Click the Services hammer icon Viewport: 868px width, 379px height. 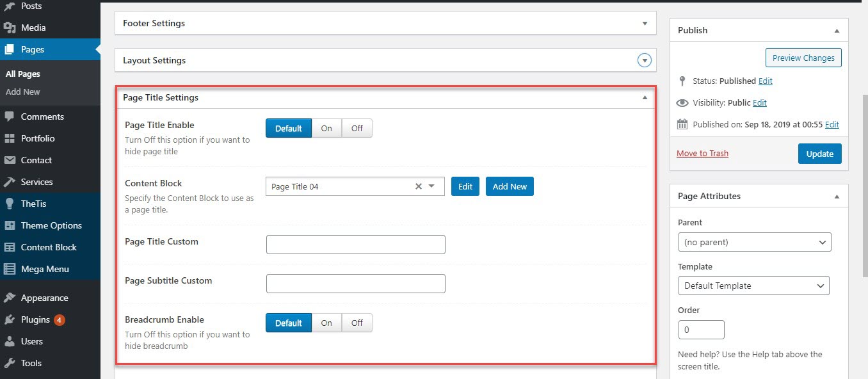point(10,182)
